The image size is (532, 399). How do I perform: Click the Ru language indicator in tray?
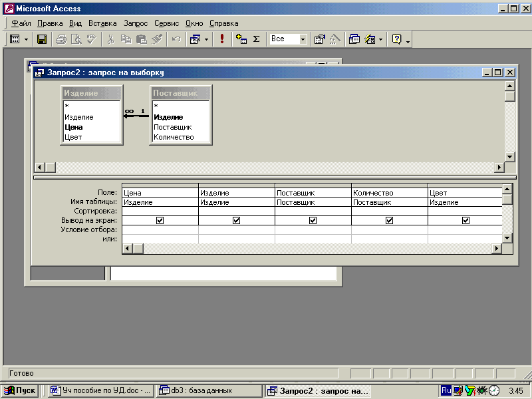446,390
